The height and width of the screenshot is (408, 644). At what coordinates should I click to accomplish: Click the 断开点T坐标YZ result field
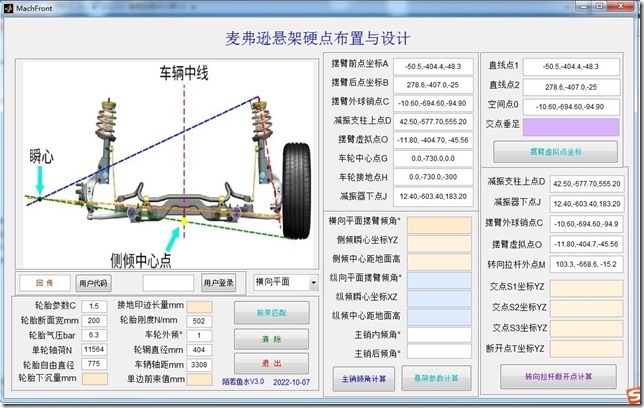[586, 349]
